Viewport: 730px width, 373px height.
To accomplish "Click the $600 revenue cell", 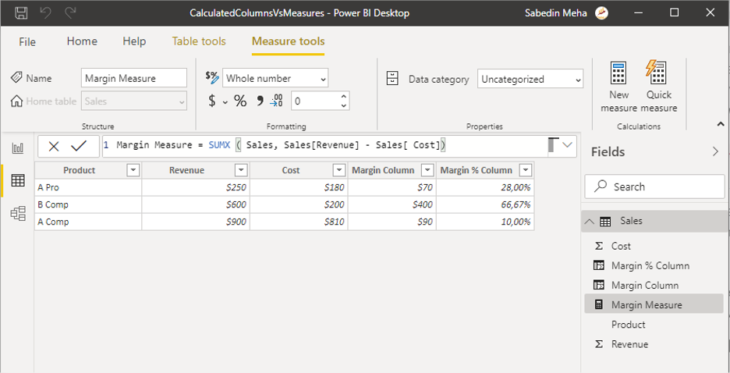I will pyautogui.click(x=196, y=205).
